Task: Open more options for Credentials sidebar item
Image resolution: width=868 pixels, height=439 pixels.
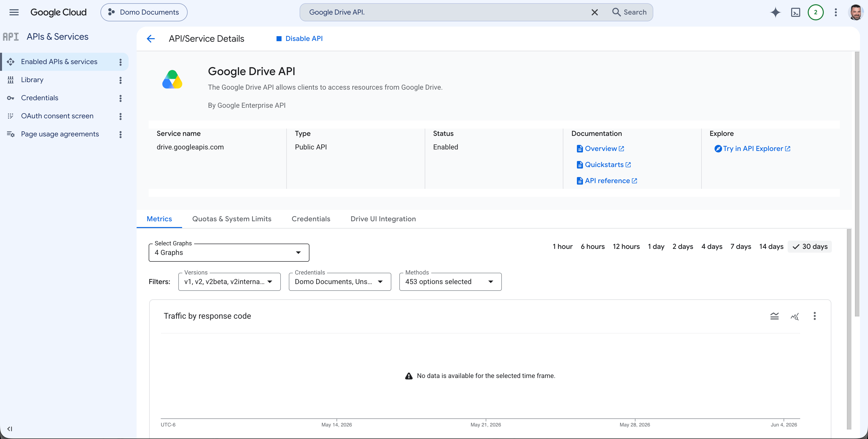Action: (x=120, y=98)
